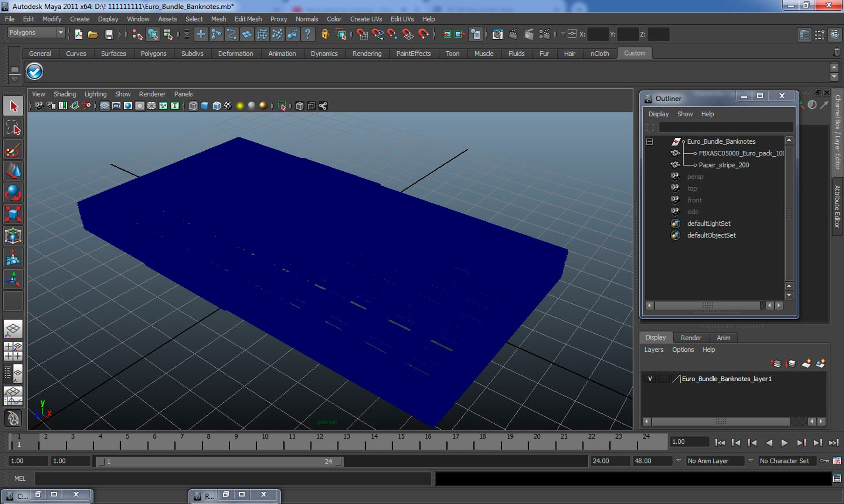The width and height of the screenshot is (844, 504).
Task: Click the MEL command line input
Action: (232, 478)
